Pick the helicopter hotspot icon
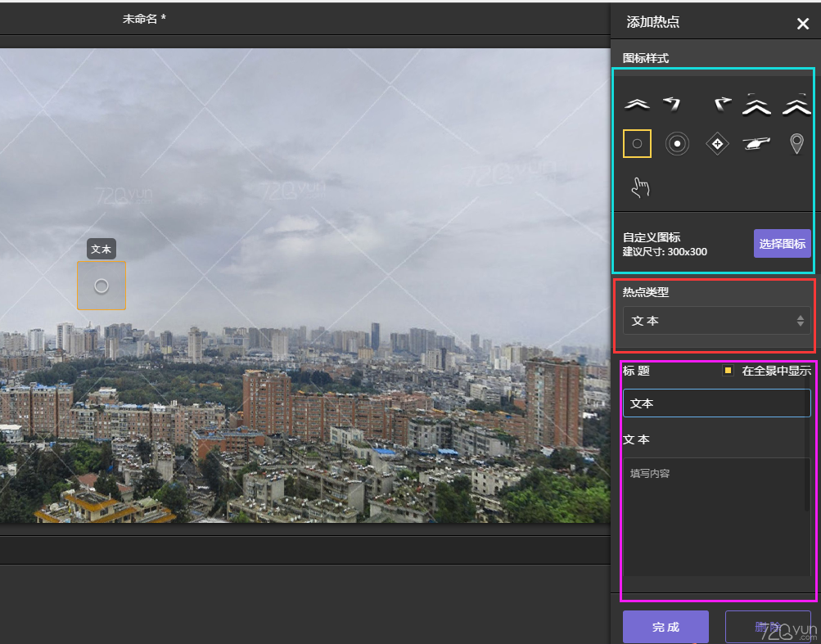Image resolution: width=821 pixels, height=644 pixels. click(x=756, y=144)
